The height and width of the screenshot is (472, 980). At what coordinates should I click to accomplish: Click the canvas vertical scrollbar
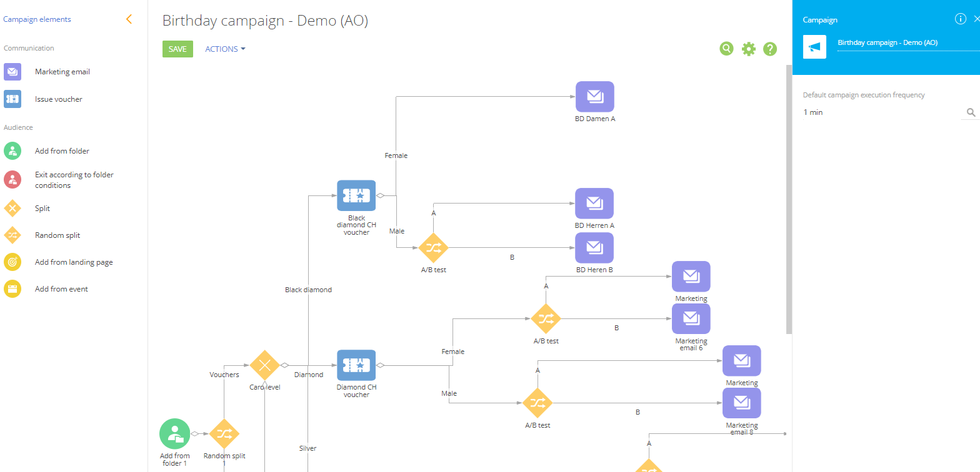point(788,200)
